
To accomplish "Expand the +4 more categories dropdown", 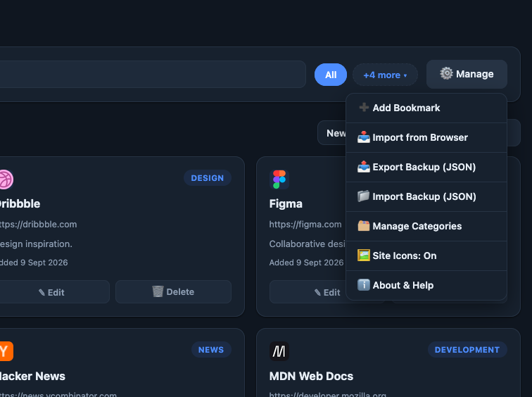I will pyautogui.click(x=385, y=75).
